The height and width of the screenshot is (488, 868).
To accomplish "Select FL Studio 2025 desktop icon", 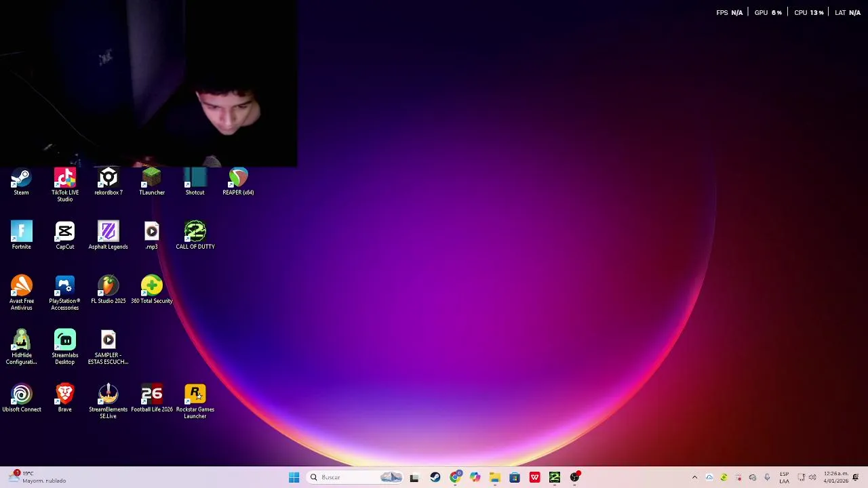I will pyautogui.click(x=108, y=289).
